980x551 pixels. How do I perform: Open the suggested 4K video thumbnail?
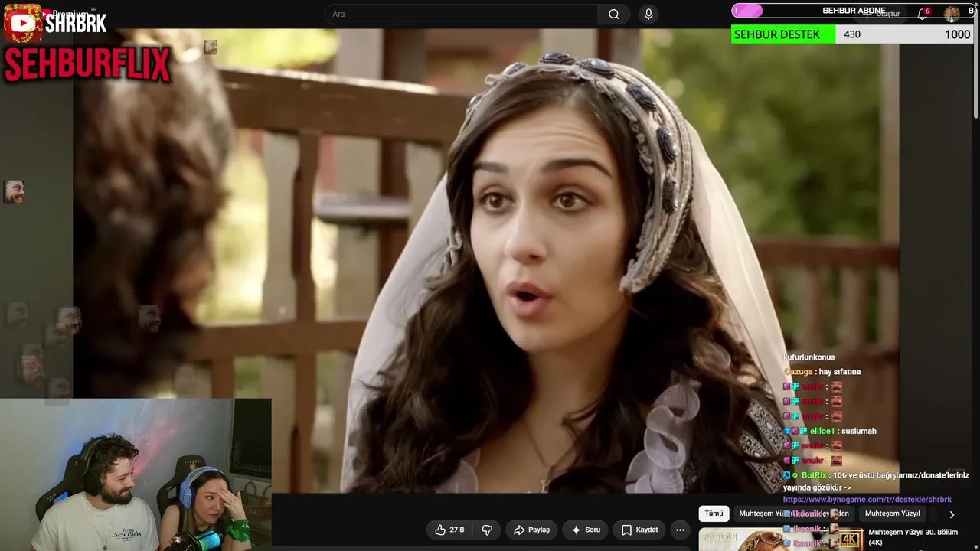(x=781, y=540)
